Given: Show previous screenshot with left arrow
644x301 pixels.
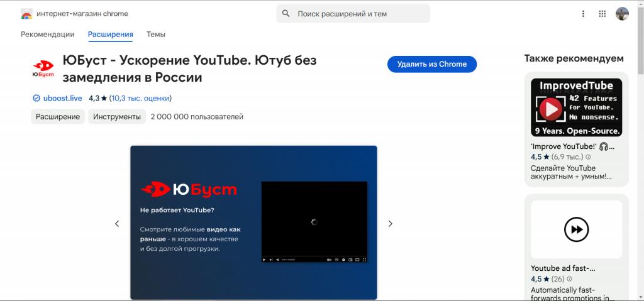Looking at the screenshot, I should click(117, 223).
